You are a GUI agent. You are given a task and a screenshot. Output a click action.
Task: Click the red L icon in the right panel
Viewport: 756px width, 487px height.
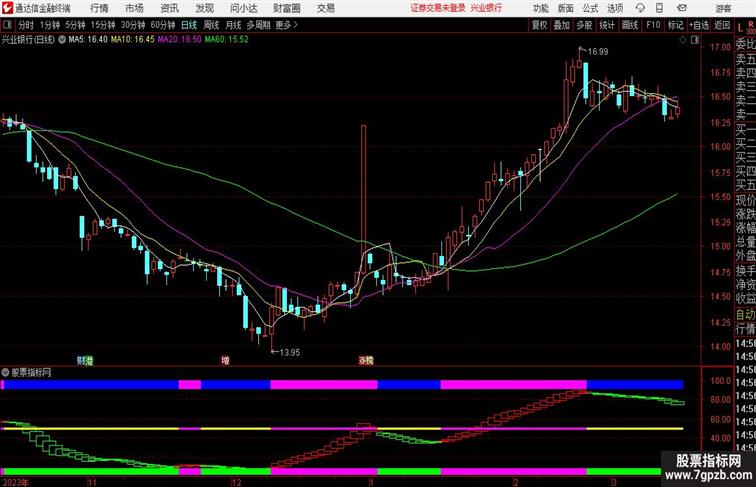pyautogui.click(x=740, y=28)
